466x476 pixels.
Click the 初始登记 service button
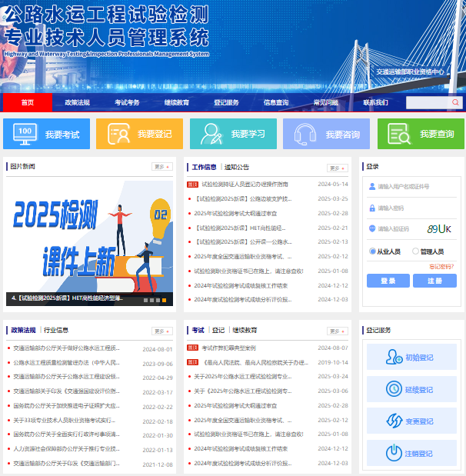click(411, 357)
